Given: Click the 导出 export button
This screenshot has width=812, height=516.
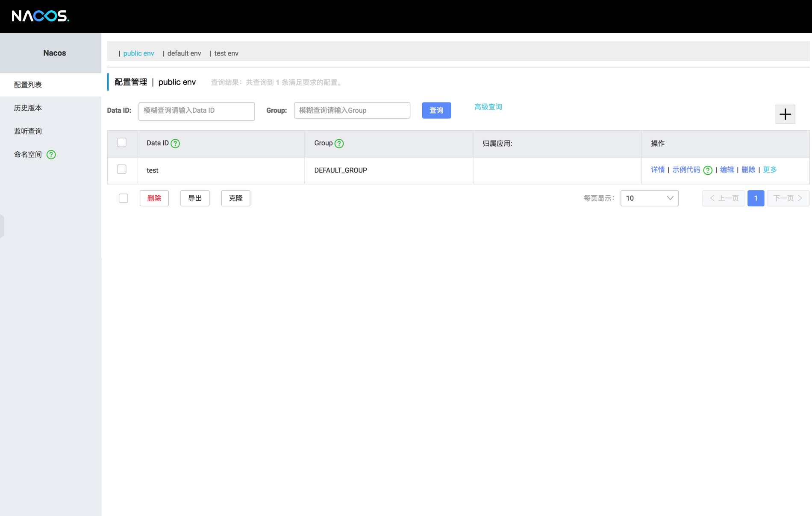Looking at the screenshot, I should pyautogui.click(x=195, y=198).
